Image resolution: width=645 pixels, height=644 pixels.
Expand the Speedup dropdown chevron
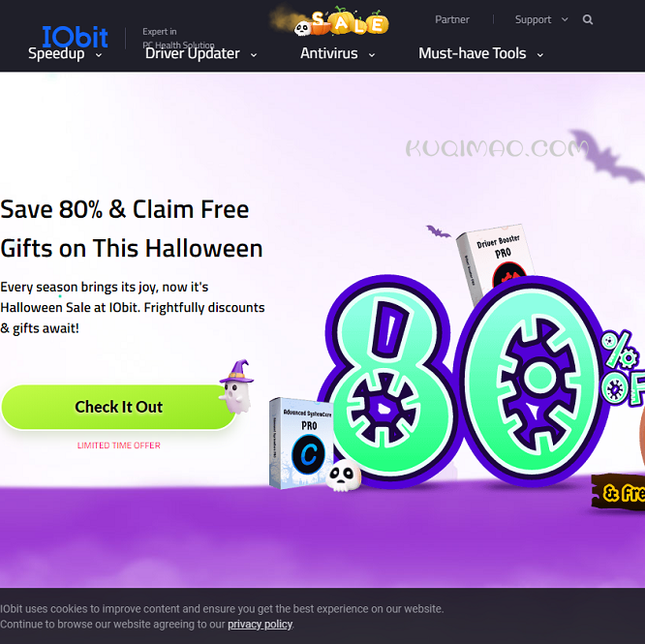(99, 55)
